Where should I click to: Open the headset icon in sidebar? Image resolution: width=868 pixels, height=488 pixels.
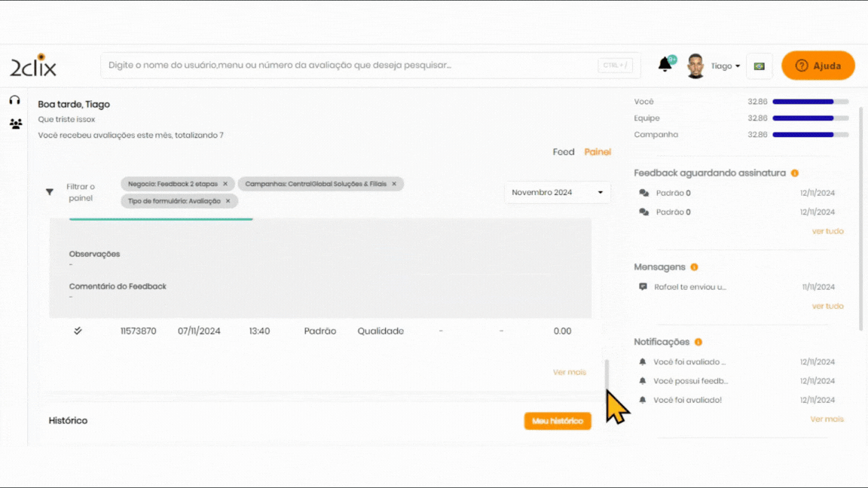pos(14,100)
